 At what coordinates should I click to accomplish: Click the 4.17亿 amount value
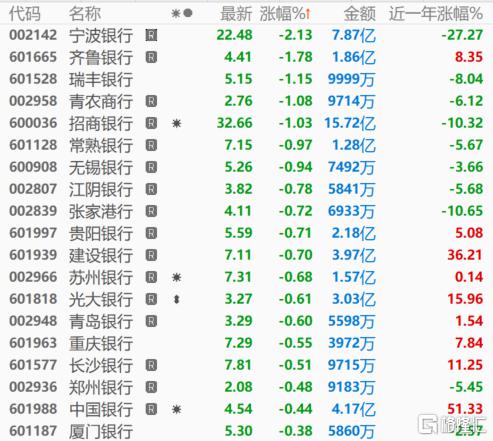(354, 409)
